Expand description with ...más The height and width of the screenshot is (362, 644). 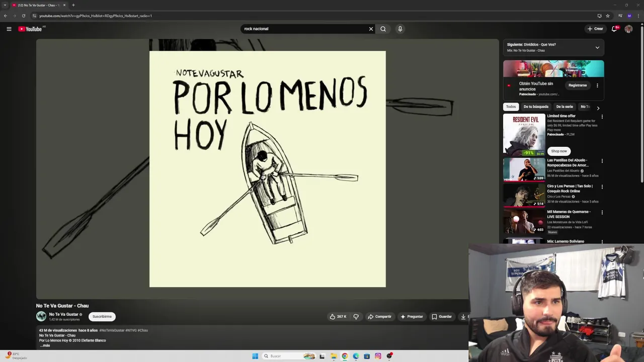coord(45,345)
